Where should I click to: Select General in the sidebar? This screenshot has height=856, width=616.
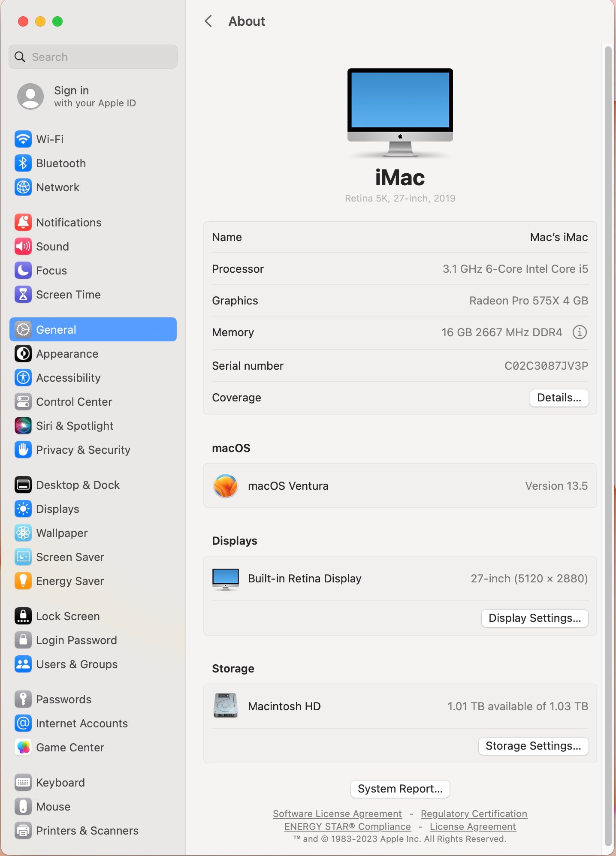93,329
